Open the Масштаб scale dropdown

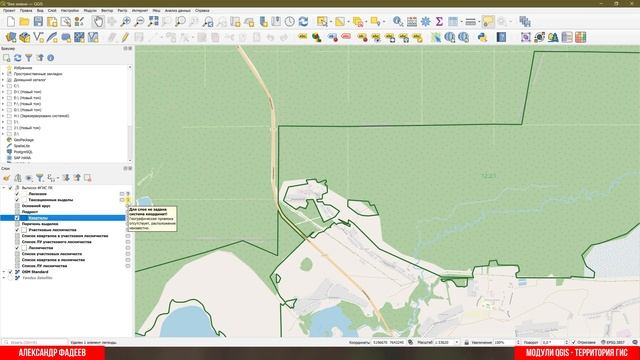(x=456, y=342)
